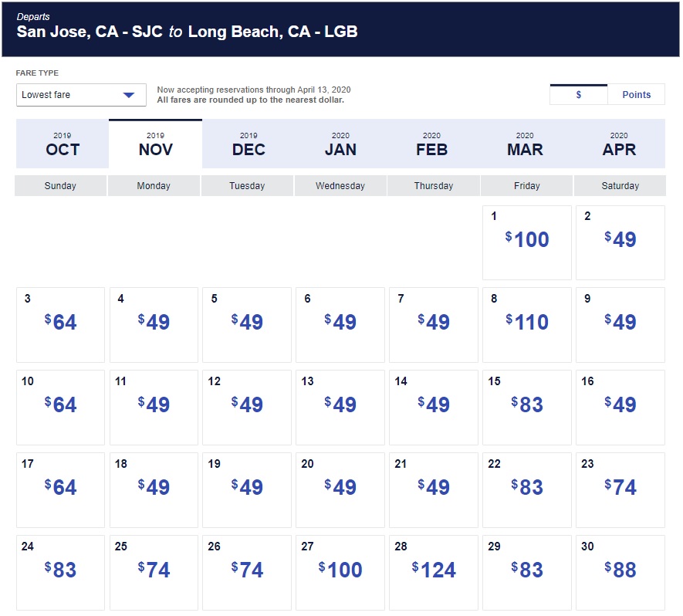This screenshot has width=683, height=616.
Task: Open the January 2020 month tab
Action: (340, 144)
